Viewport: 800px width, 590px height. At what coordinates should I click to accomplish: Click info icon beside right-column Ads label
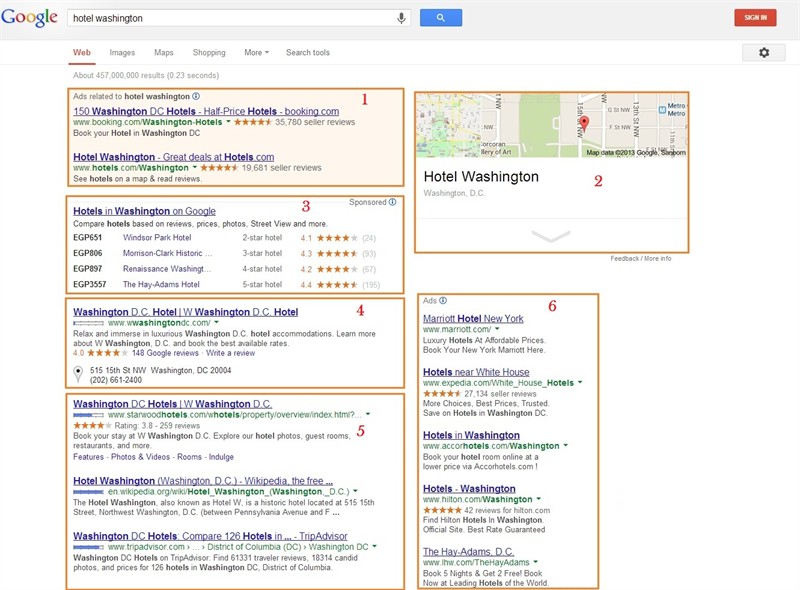[443, 300]
